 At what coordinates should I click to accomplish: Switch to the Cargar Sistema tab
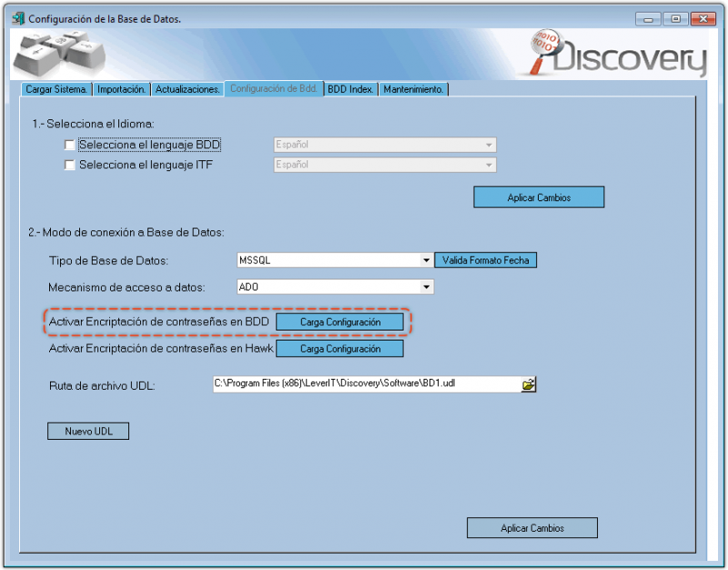(x=56, y=89)
